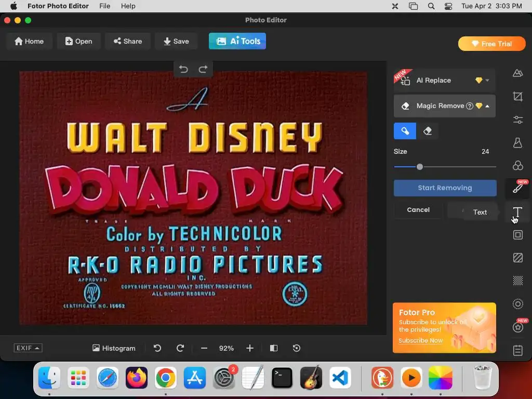
Task: Start the Free Trial
Action: 491,44
